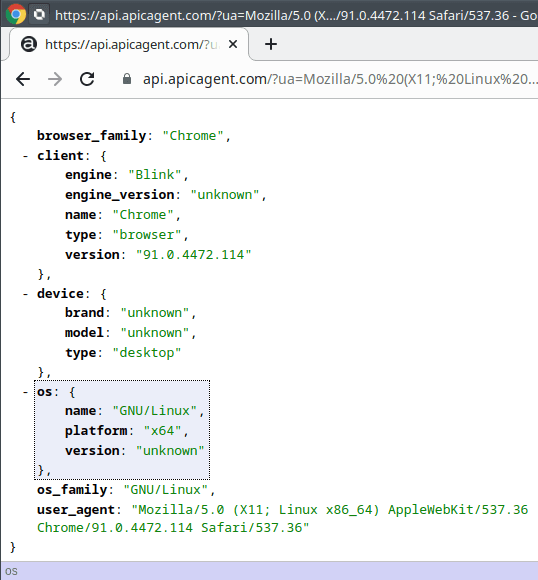Click the os_family "GNU/Linux" value
The height and width of the screenshot is (580, 538).
tap(165, 490)
